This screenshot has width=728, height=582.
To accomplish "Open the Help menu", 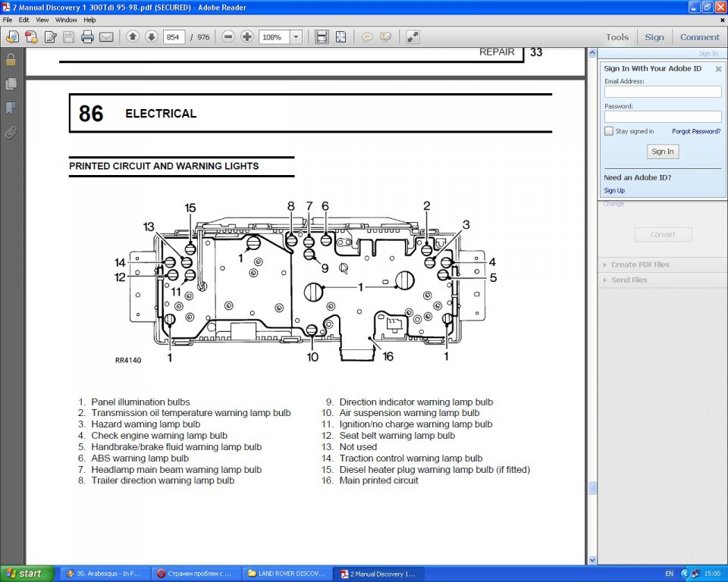I will pyautogui.click(x=89, y=20).
